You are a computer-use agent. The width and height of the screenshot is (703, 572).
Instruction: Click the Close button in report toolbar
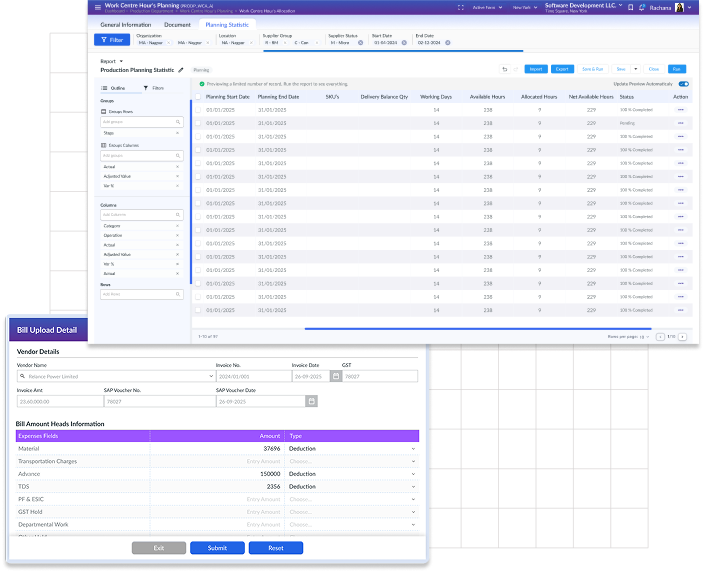click(x=654, y=69)
